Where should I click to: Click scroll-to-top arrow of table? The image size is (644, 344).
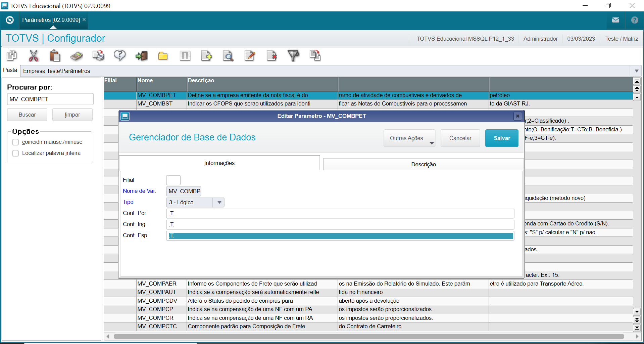tap(637, 81)
